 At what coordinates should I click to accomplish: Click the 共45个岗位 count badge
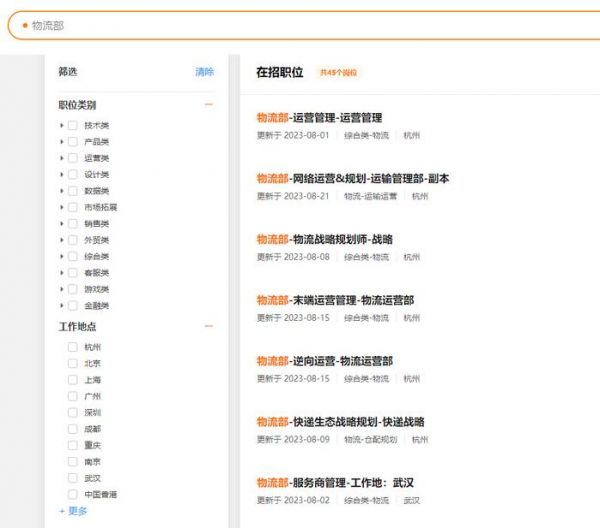pyautogui.click(x=337, y=73)
